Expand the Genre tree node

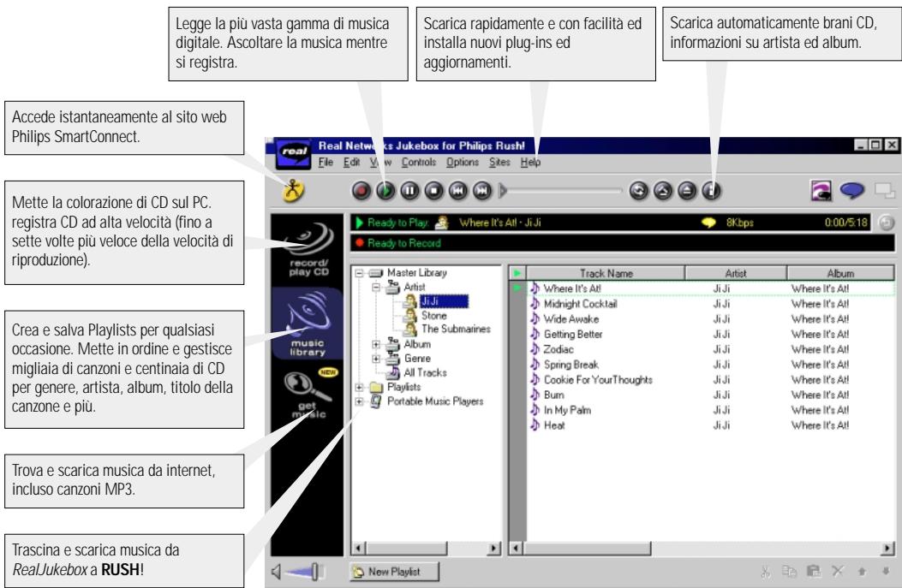tap(376, 359)
